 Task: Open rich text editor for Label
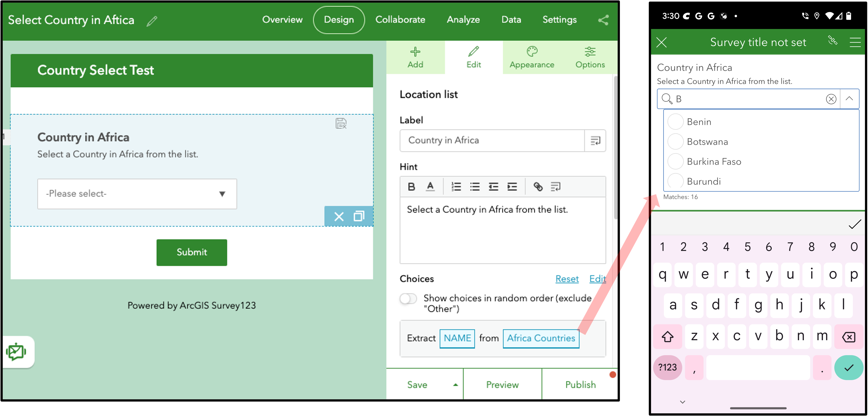[x=595, y=140]
